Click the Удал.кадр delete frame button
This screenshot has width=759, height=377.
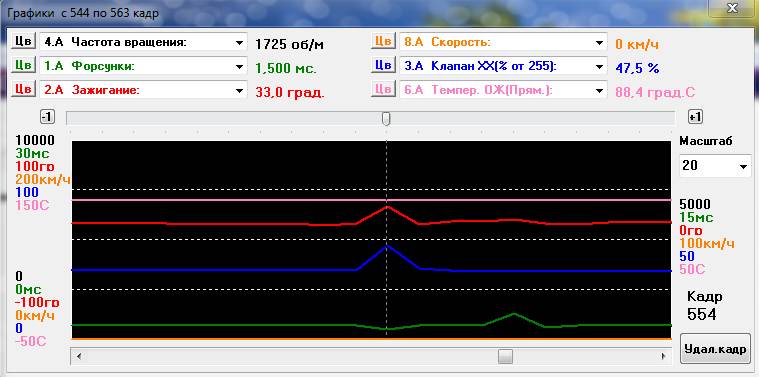click(715, 348)
